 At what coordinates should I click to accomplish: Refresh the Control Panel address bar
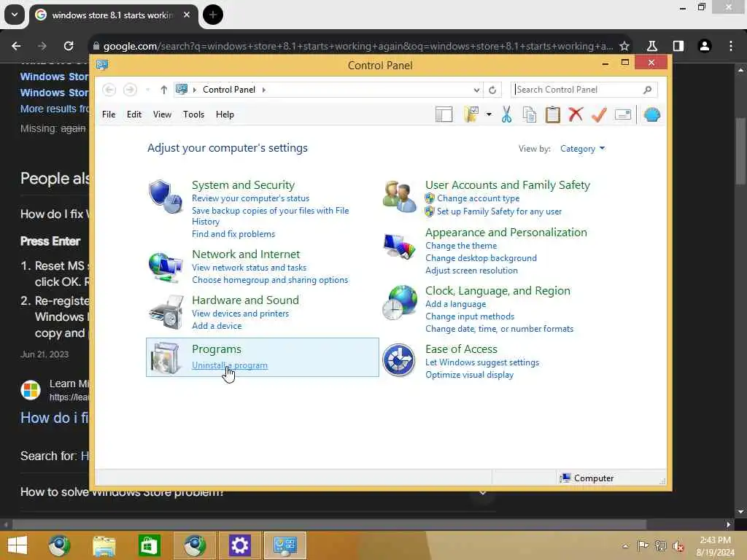tap(492, 90)
